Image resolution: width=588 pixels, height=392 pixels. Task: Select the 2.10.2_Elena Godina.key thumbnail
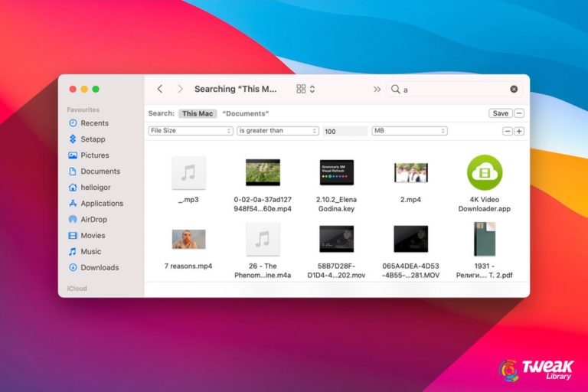(x=336, y=172)
